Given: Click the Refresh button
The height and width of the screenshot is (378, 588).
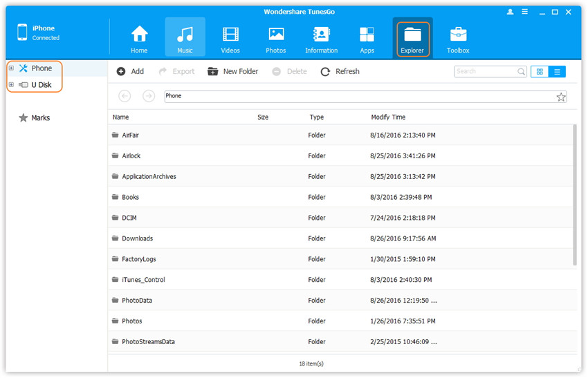Looking at the screenshot, I should [x=340, y=71].
